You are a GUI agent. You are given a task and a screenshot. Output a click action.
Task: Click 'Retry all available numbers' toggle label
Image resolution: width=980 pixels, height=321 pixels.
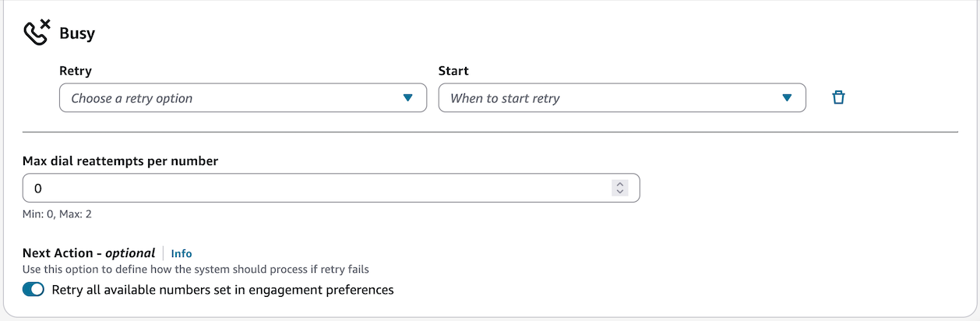click(223, 290)
